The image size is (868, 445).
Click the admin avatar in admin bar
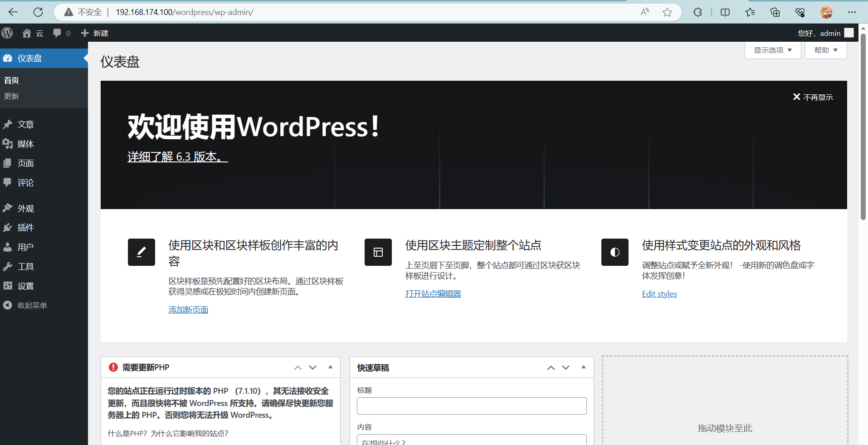click(849, 33)
